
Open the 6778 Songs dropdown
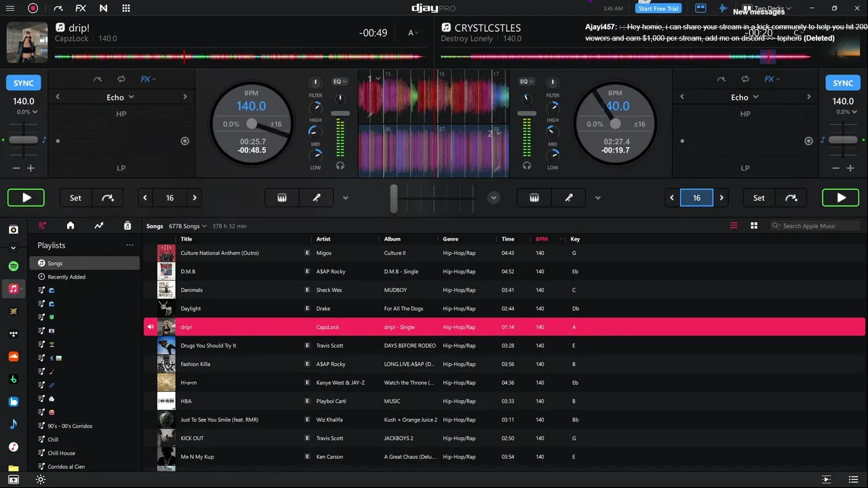pyautogui.click(x=188, y=226)
